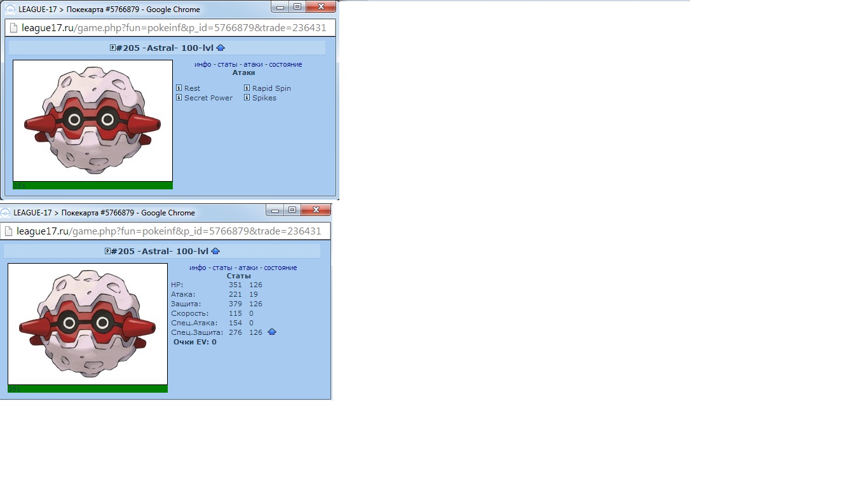Click the HP: stat label
The width and height of the screenshot is (868, 488).
point(177,285)
